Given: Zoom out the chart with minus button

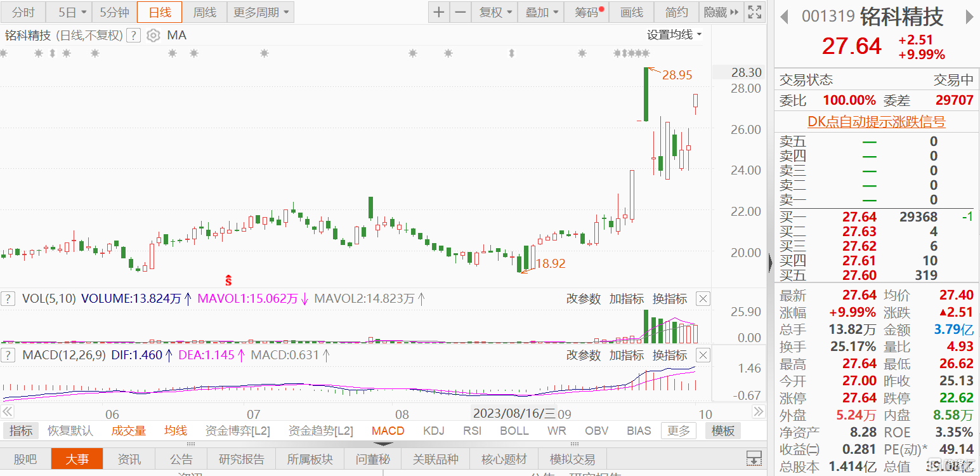Looking at the screenshot, I should tap(461, 12).
